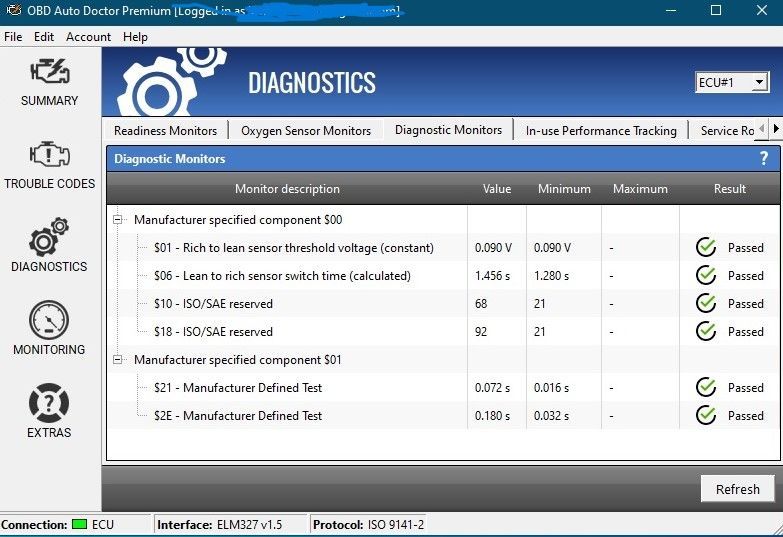
Task: Select the Diagnostics gears icon
Action: tap(49, 239)
